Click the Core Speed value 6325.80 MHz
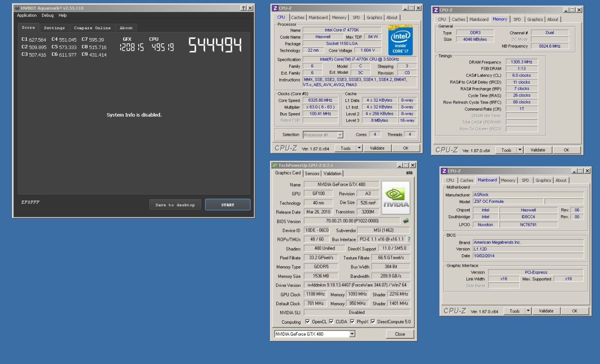 pyautogui.click(x=320, y=100)
